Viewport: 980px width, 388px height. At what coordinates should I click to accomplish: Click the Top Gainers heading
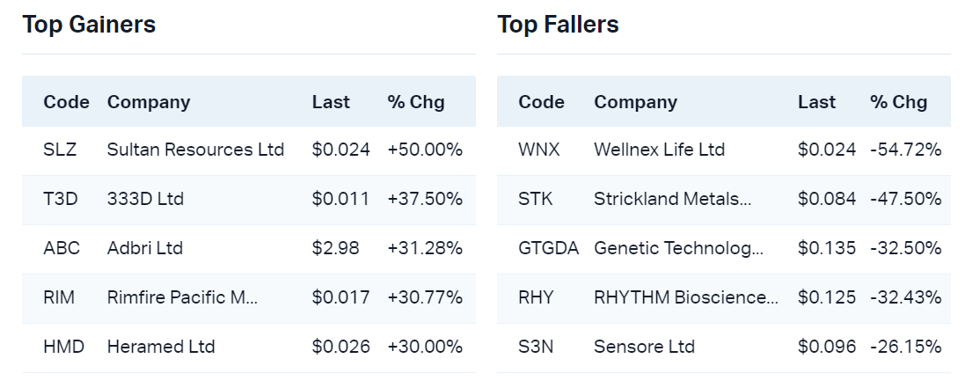point(89,25)
